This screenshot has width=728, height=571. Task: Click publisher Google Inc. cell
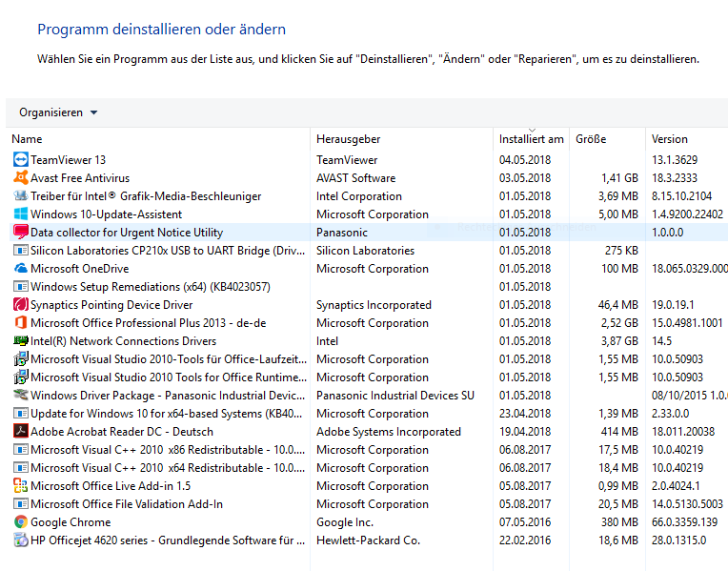pos(345,522)
